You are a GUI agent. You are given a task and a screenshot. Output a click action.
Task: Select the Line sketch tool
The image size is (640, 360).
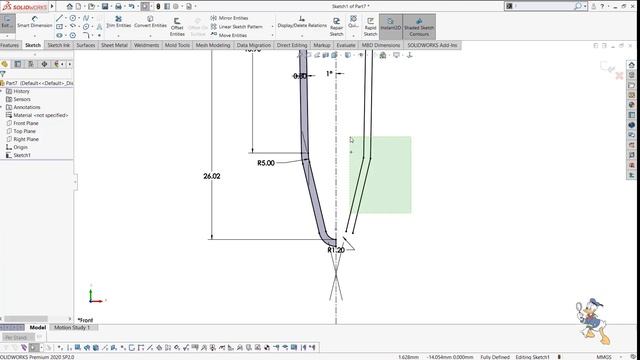(x=60, y=18)
